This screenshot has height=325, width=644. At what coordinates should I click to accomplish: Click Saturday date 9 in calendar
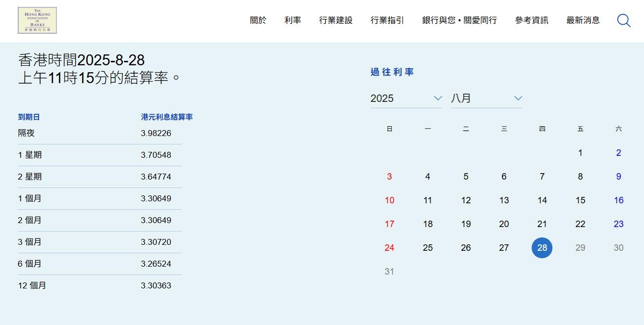[x=618, y=177]
